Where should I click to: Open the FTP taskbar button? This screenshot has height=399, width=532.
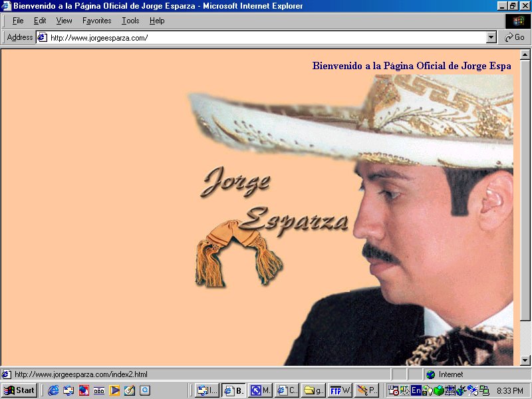coord(340,390)
